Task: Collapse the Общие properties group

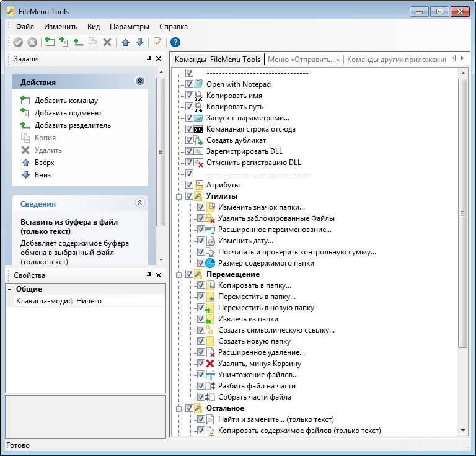Action: [10, 289]
